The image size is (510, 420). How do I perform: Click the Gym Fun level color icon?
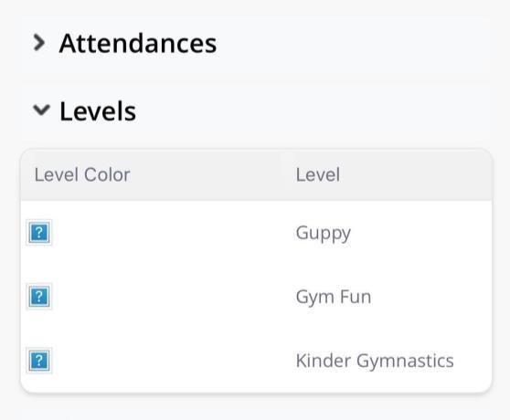(39, 296)
